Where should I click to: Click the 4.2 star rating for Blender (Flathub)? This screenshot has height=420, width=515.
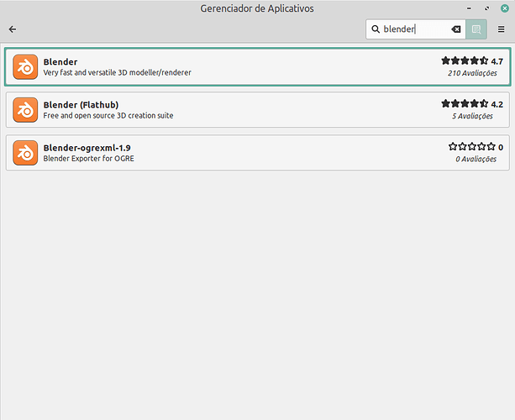[465, 104]
